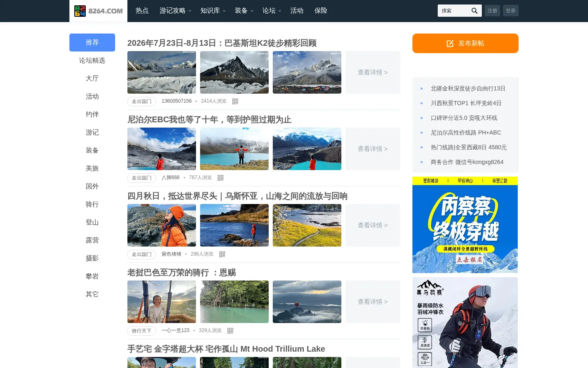Open link 川西秋景TOP1 长坪党岭4日
Screen dimensions: 588x368
(466, 103)
